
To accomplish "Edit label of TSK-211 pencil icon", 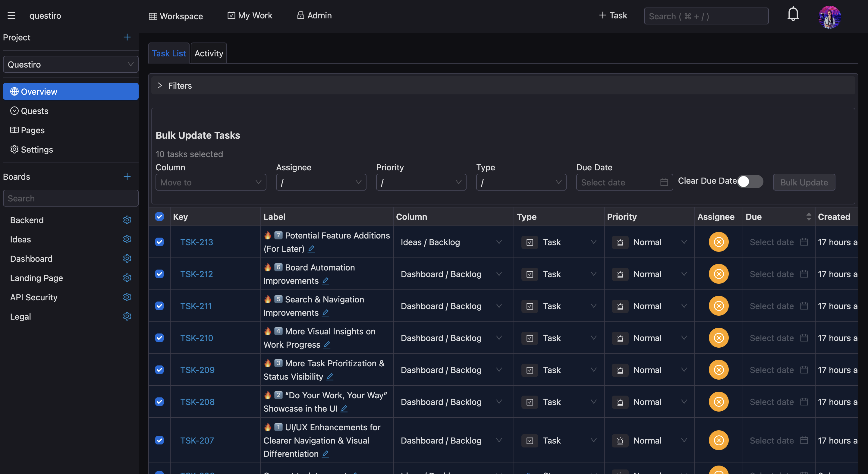I will (325, 313).
